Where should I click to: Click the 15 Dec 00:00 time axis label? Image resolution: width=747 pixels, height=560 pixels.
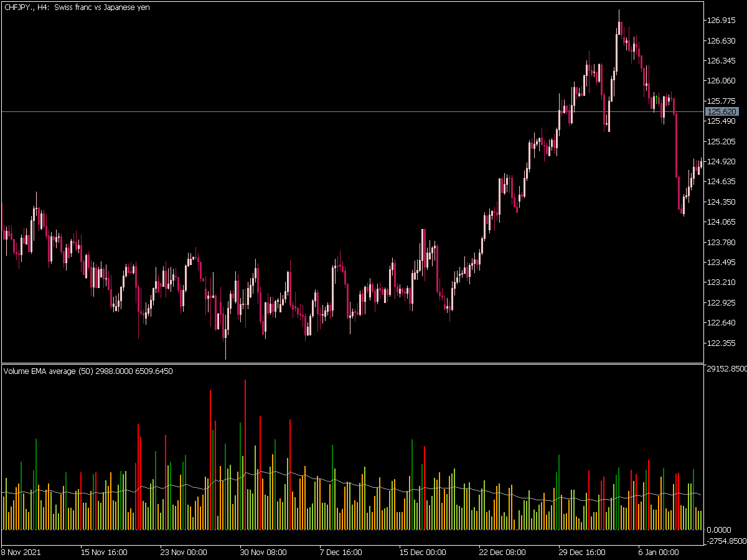(423, 552)
